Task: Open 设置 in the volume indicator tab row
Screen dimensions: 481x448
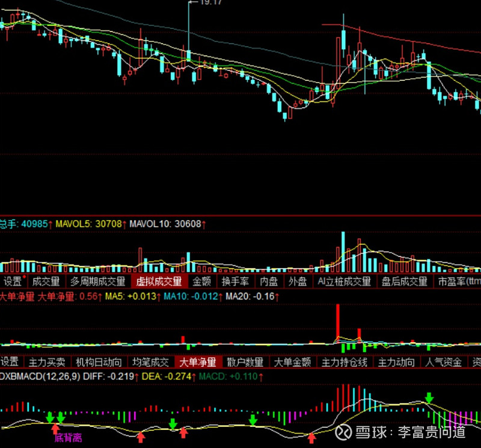Action: tap(13, 281)
